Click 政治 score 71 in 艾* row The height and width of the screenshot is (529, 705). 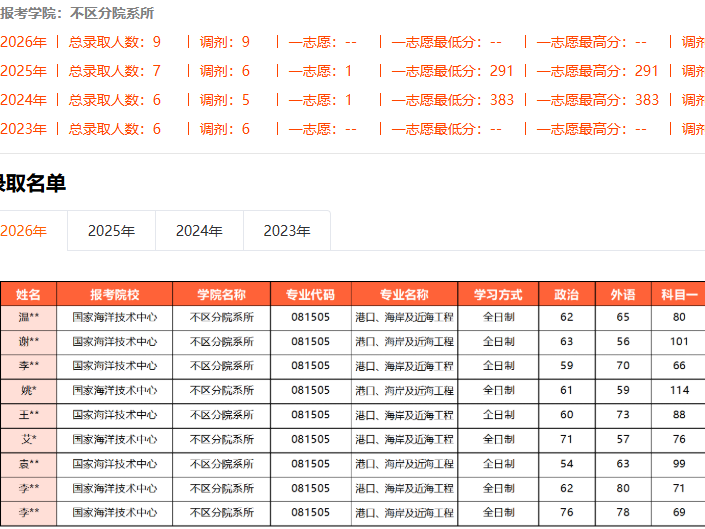pos(567,440)
